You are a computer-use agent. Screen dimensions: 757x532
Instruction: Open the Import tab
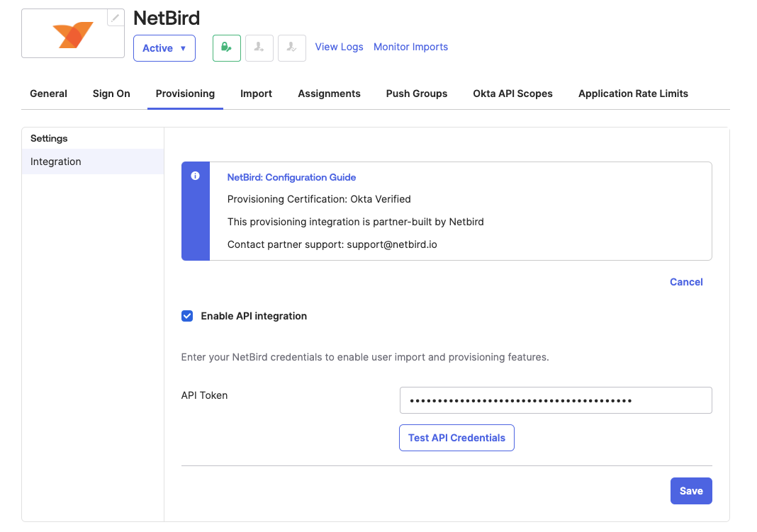pos(256,94)
